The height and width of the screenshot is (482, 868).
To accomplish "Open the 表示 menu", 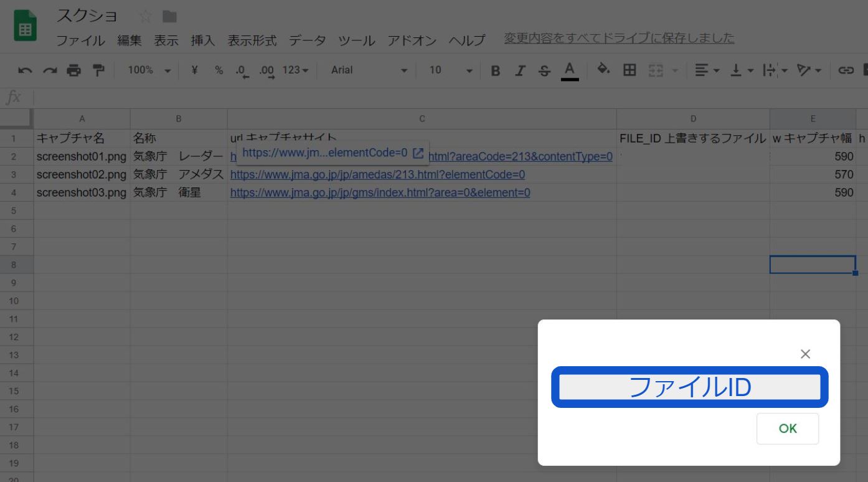I will click(x=166, y=40).
